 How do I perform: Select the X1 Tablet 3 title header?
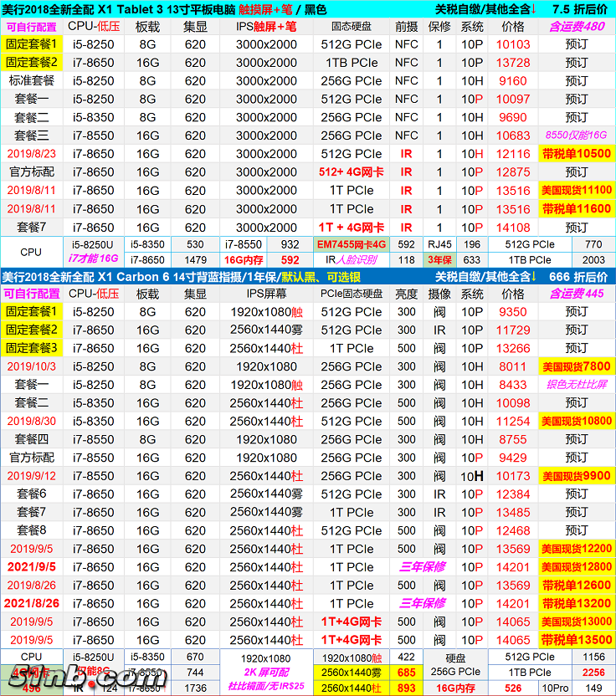[x=167, y=8]
